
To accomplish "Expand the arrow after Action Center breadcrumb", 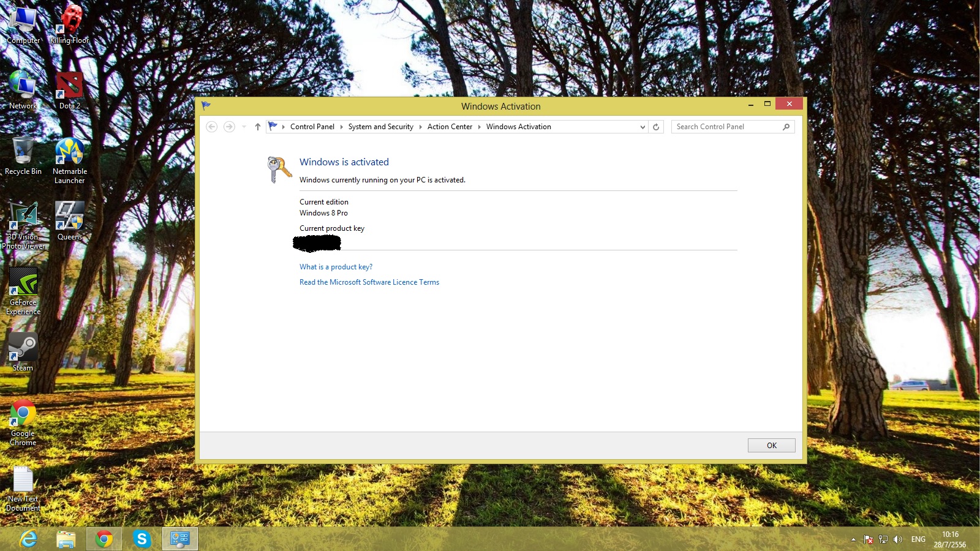I will pos(480,127).
